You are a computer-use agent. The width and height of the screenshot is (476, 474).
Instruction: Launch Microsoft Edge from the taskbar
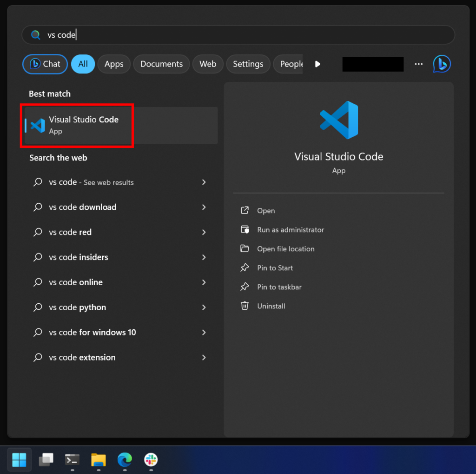(125, 460)
